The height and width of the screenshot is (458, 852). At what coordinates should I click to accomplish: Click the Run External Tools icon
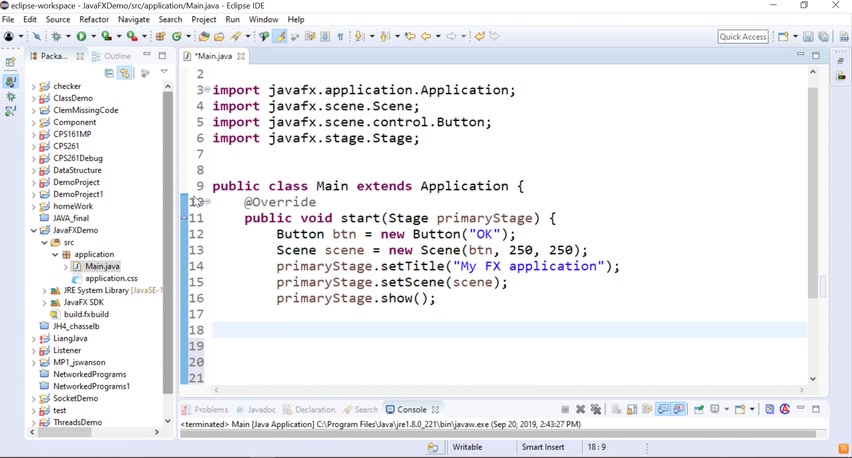(132, 36)
